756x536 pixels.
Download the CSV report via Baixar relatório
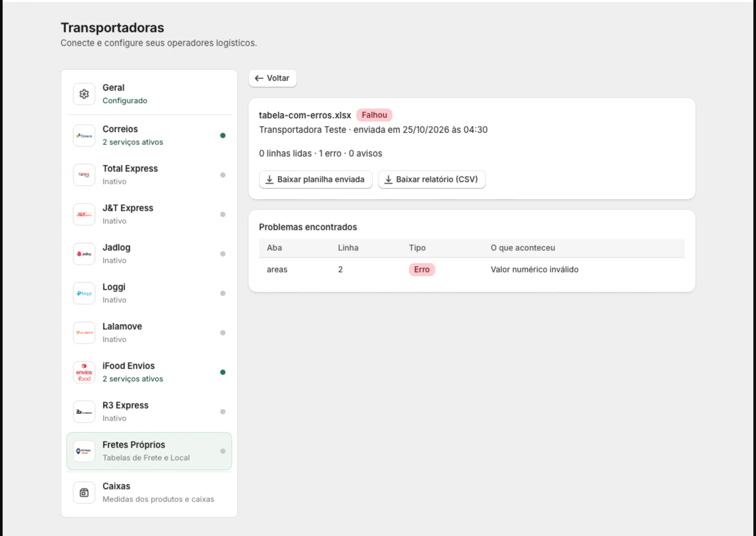pos(432,180)
